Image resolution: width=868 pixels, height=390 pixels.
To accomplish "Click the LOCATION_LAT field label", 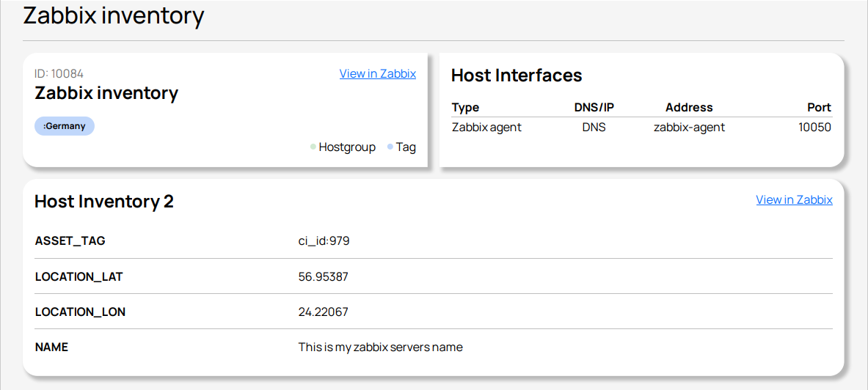I will click(x=79, y=276).
